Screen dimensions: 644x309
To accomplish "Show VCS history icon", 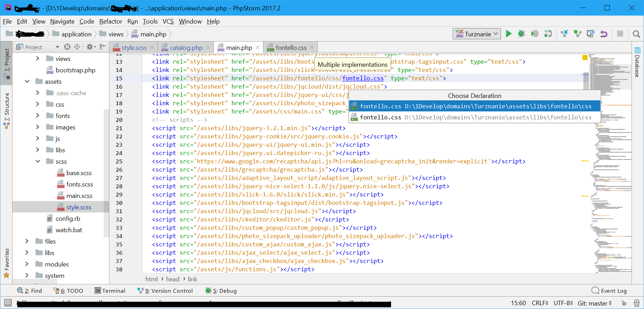I will pos(591,34).
